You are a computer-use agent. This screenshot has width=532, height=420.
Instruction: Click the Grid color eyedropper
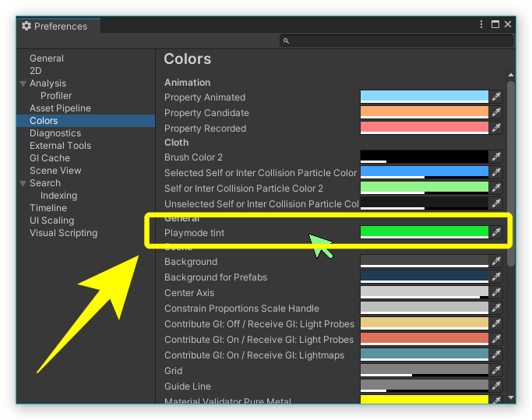coord(496,370)
